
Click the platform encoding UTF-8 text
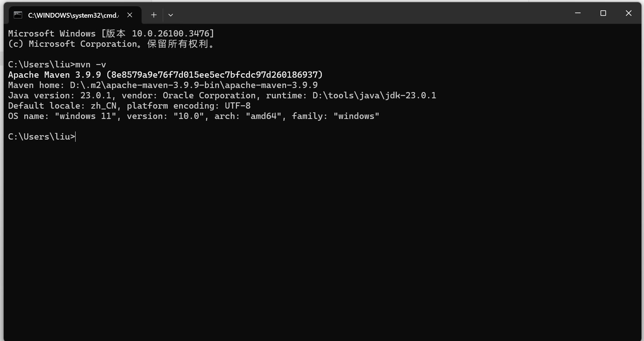[189, 106]
